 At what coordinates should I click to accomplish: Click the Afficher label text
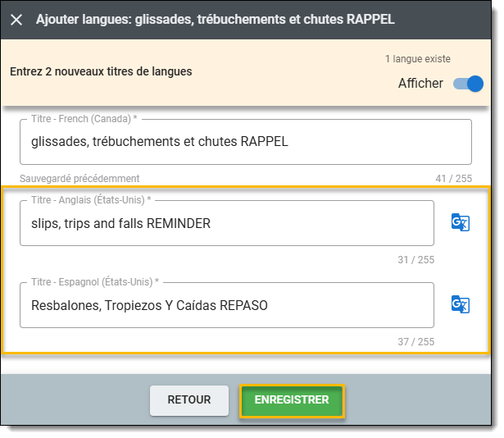point(420,84)
